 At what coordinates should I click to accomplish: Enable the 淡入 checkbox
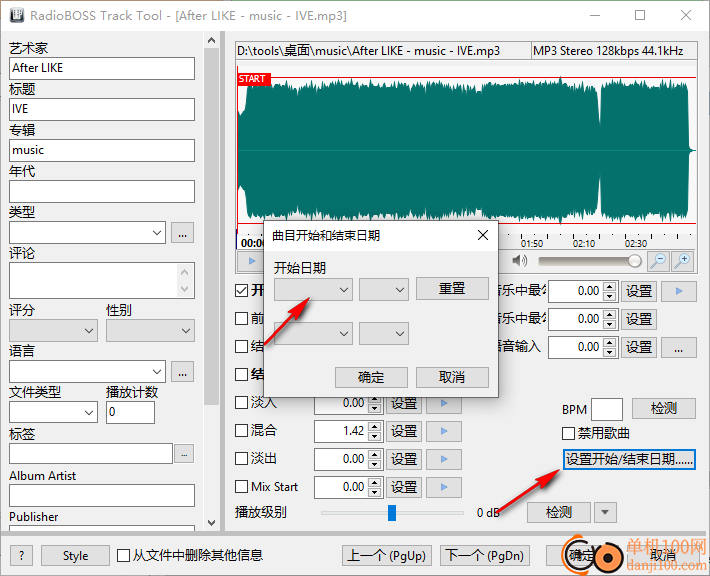[x=241, y=403]
